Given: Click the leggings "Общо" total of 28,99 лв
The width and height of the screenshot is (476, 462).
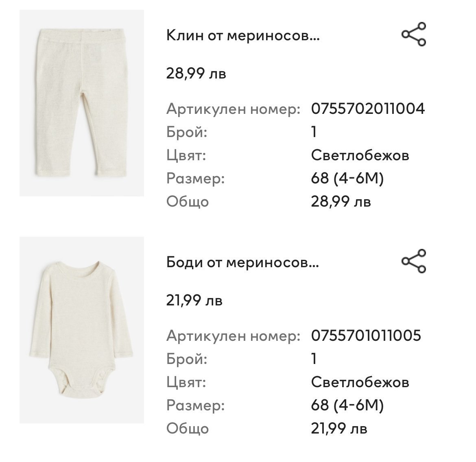Looking at the screenshot, I should [341, 202].
